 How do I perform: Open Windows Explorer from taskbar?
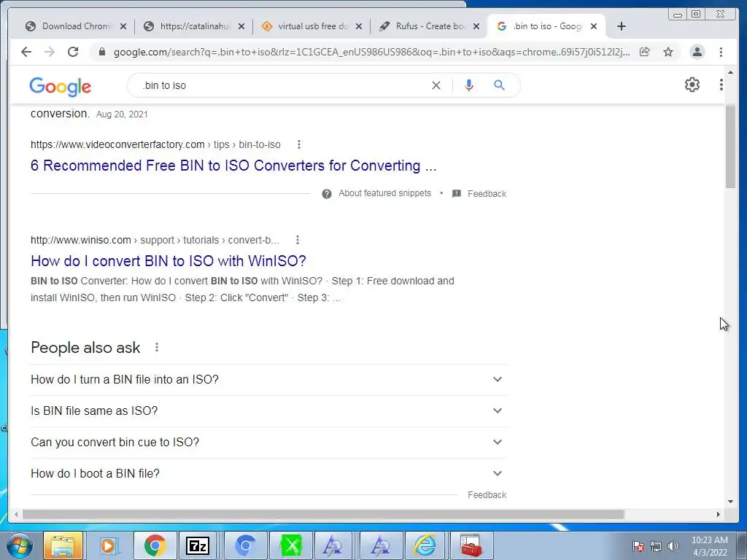pyautogui.click(x=63, y=545)
